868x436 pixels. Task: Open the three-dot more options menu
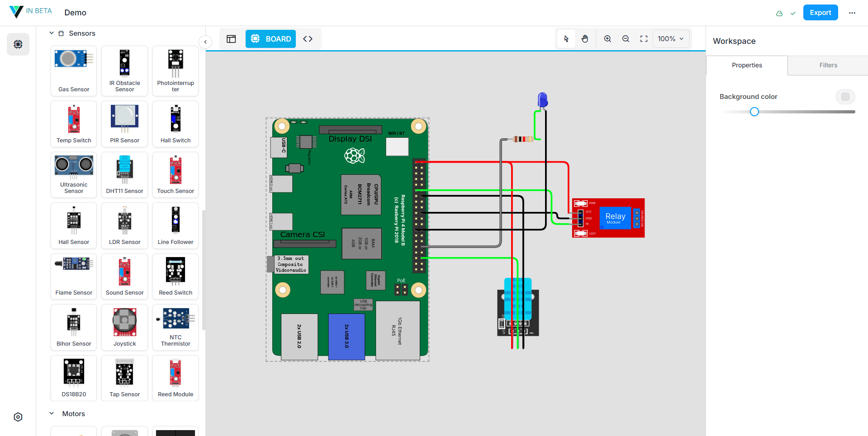click(x=852, y=13)
